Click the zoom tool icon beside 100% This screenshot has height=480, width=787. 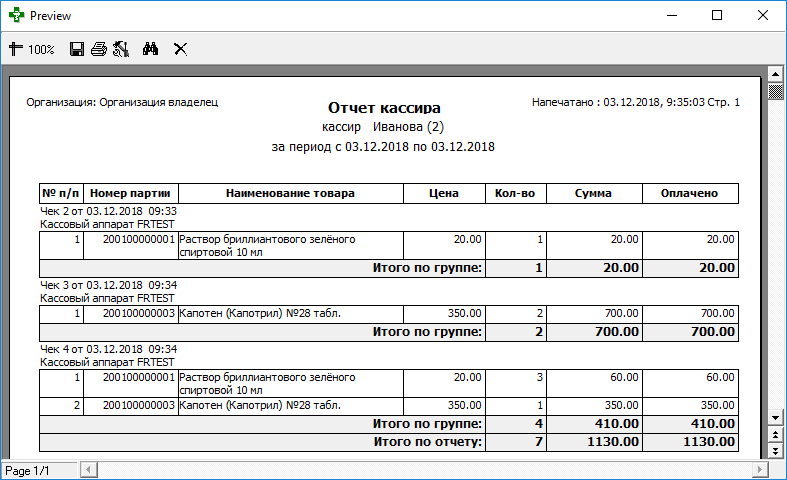pyautogui.click(x=16, y=49)
